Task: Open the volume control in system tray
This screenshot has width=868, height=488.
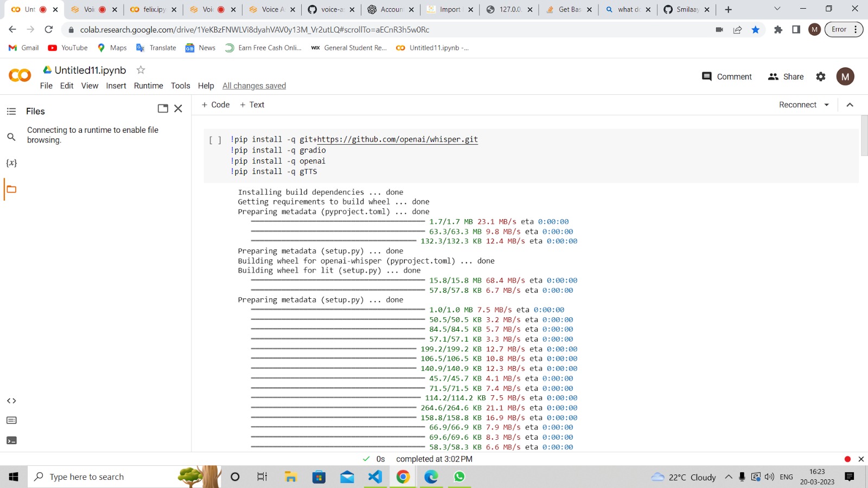Action: pos(769,477)
